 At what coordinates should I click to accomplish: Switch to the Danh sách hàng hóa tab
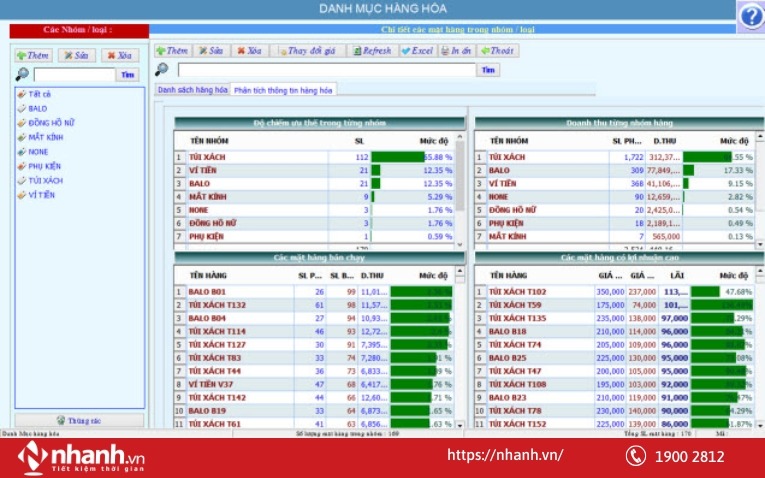[x=192, y=90]
